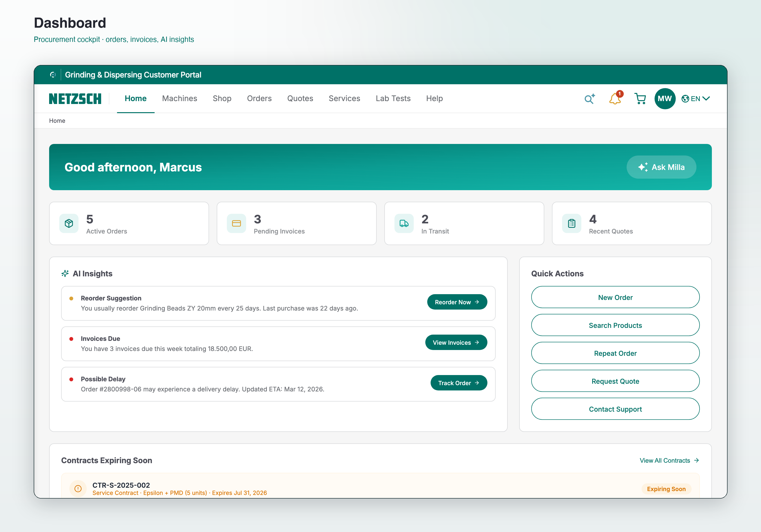This screenshot has height=532, width=761.
Task: Click 'Service Contract · Epsilon + PMD' details text
Action: point(180,493)
